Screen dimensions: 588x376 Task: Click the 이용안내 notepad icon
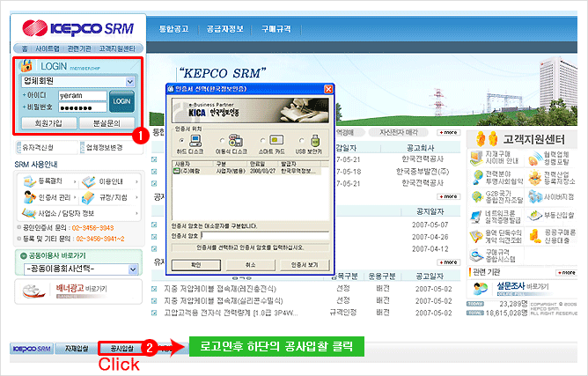tap(89, 181)
